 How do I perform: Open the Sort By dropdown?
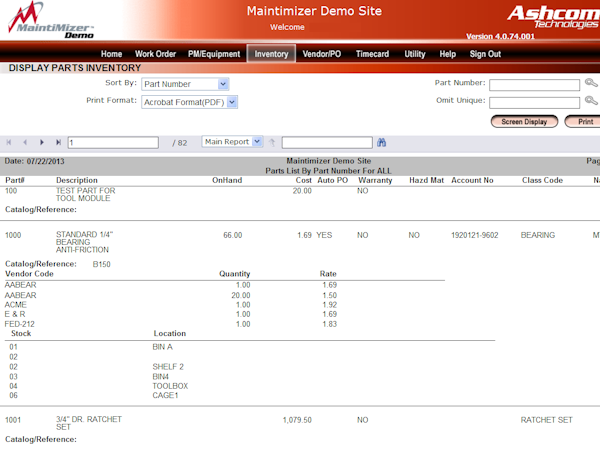[185, 84]
